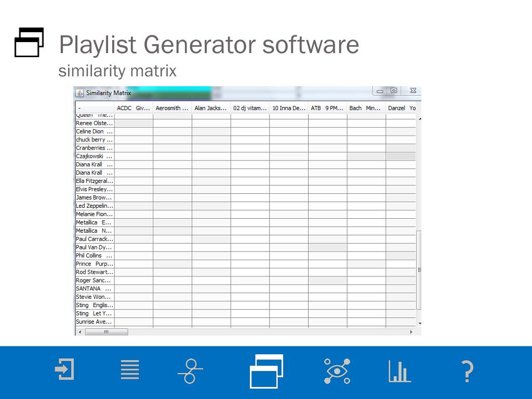Viewport: 532px width, 399px height.
Task: Select the Metallica N... row
Action: (x=246, y=231)
